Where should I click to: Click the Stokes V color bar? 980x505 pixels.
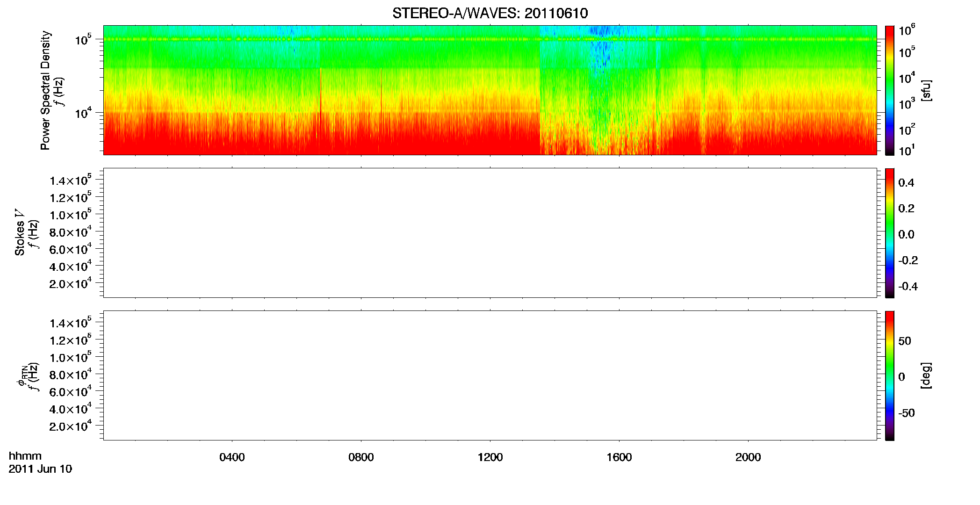pos(890,233)
